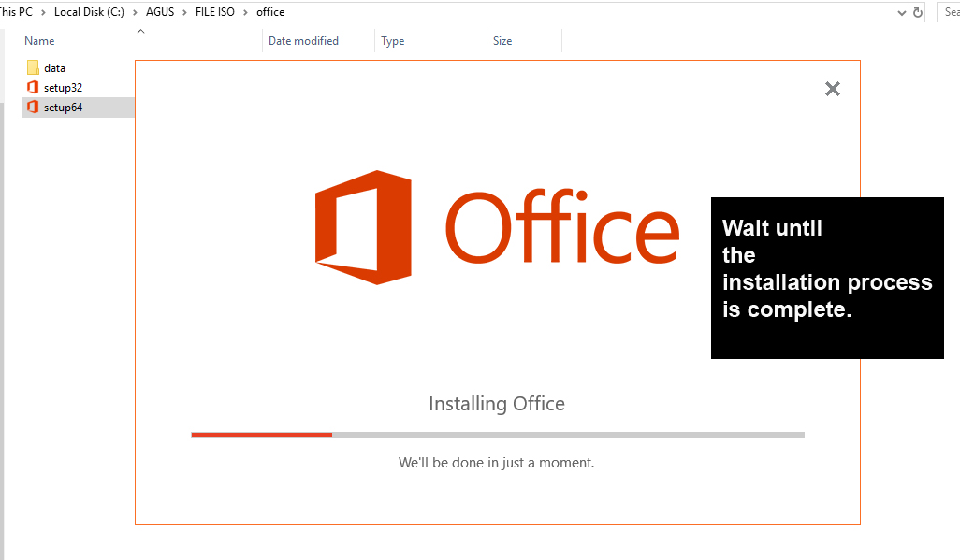
Task: Select the setup32 Office icon
Action: point(33,88)
